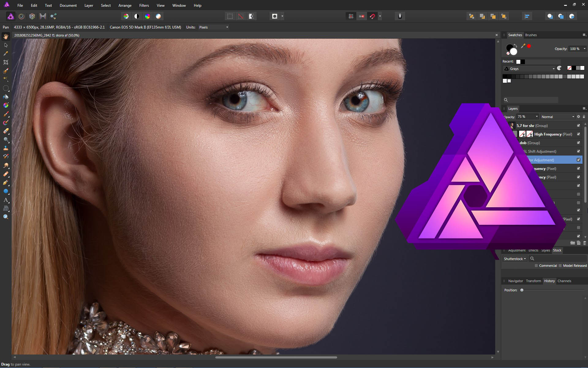588x368 pixels.
Task: Click the red recent color dot
Action: tap(529, 46)
